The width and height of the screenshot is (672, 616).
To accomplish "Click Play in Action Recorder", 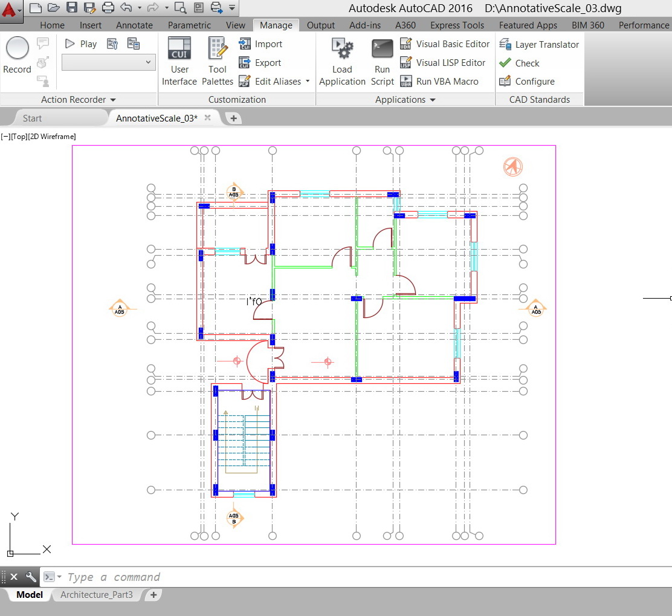I will [x=81, y=44].
